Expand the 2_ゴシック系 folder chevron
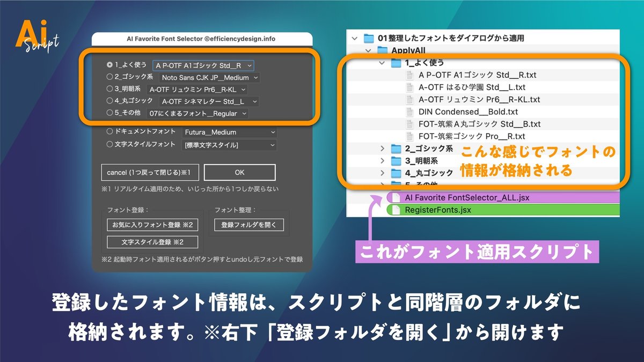 [382, 149]
